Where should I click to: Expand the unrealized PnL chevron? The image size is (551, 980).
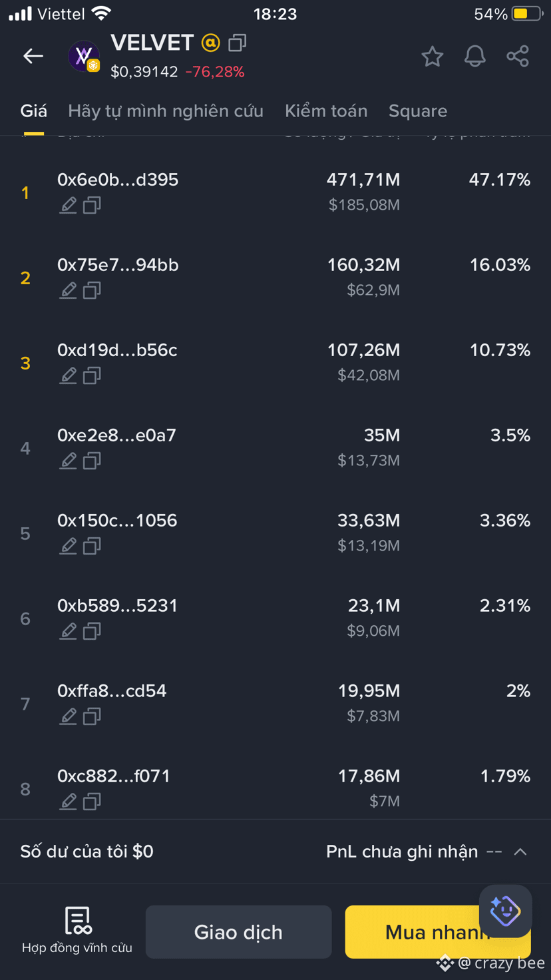(520, 852)
